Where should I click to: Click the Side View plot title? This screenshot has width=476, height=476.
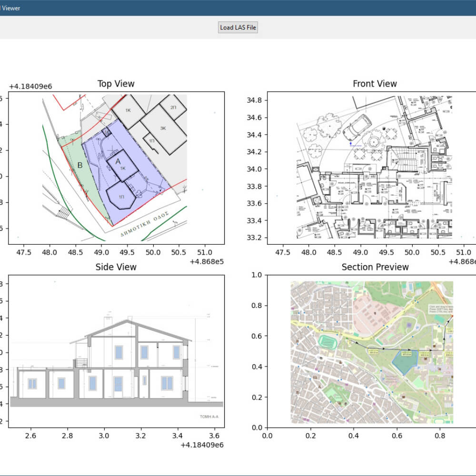tap(116, 267)
